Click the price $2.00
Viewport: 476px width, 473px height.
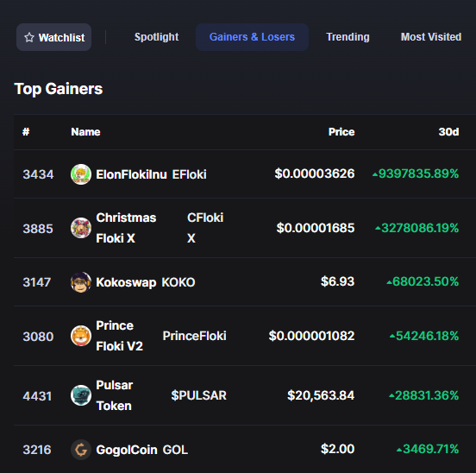pos(337,449)
